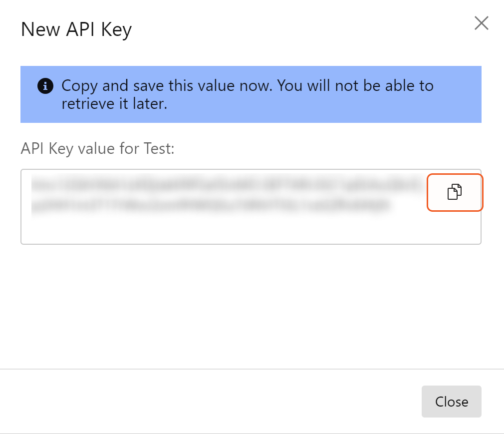Click the word "Copy" in the banner

coord(80,86)
